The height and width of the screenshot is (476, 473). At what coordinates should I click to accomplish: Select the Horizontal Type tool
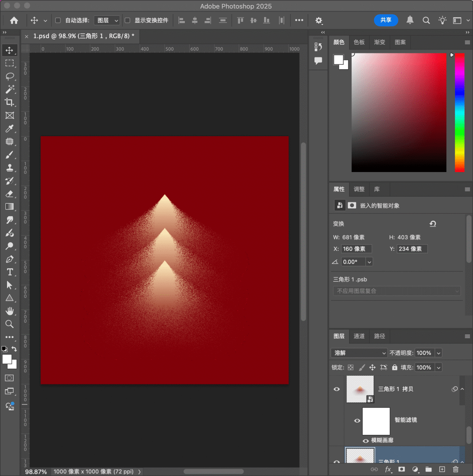click(x=10, y=272)
